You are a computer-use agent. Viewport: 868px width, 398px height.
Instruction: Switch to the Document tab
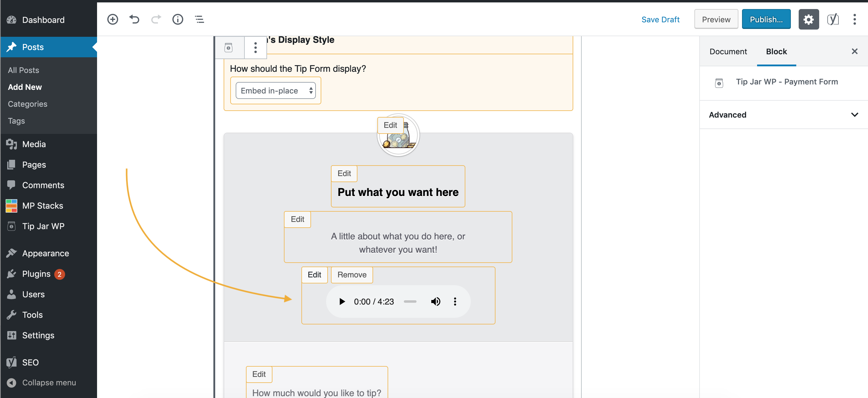[x=728, y=52]
